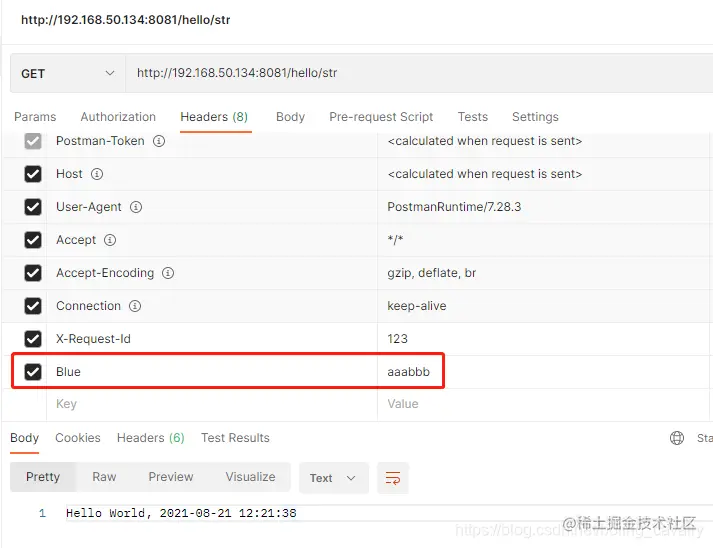Click the PostmanRuntime/7.28.3 value
The width and height of the screenshot is (713, 548).
(454, 207)
